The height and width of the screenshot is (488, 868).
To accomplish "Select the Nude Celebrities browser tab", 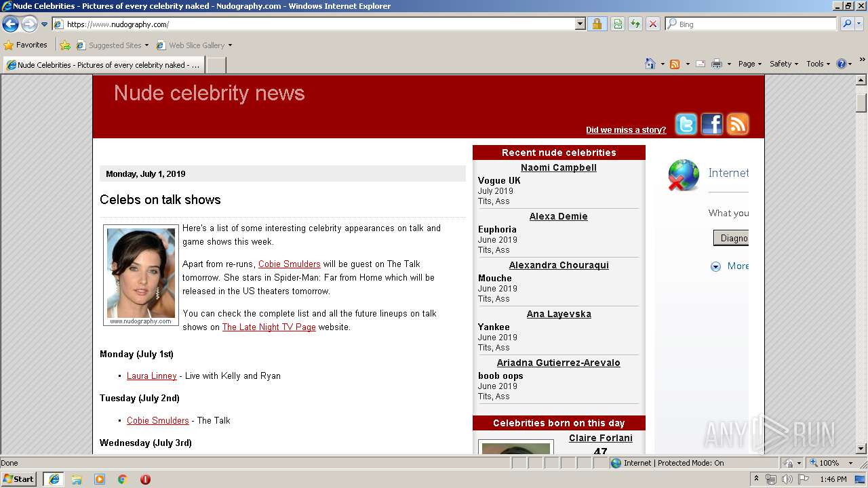I will pos(103,65).
